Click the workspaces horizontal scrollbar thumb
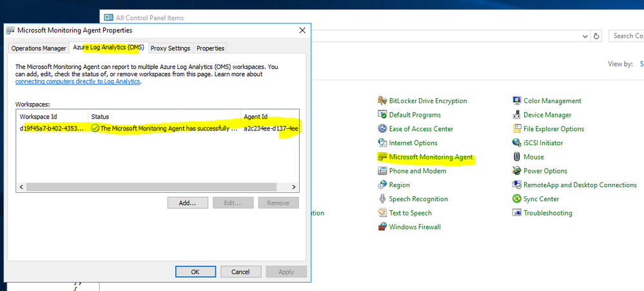This screenshot has height=291, width=644. tap(151, 186)
